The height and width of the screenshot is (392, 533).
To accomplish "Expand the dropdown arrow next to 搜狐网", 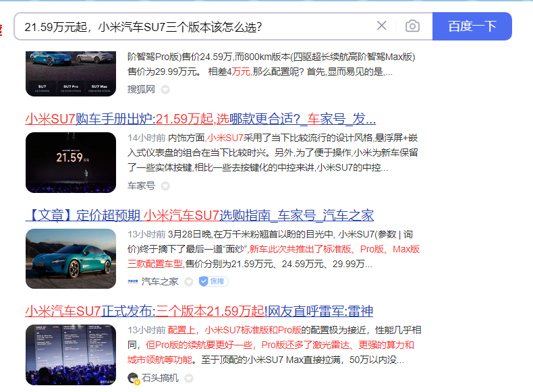I will coord(165,90).
